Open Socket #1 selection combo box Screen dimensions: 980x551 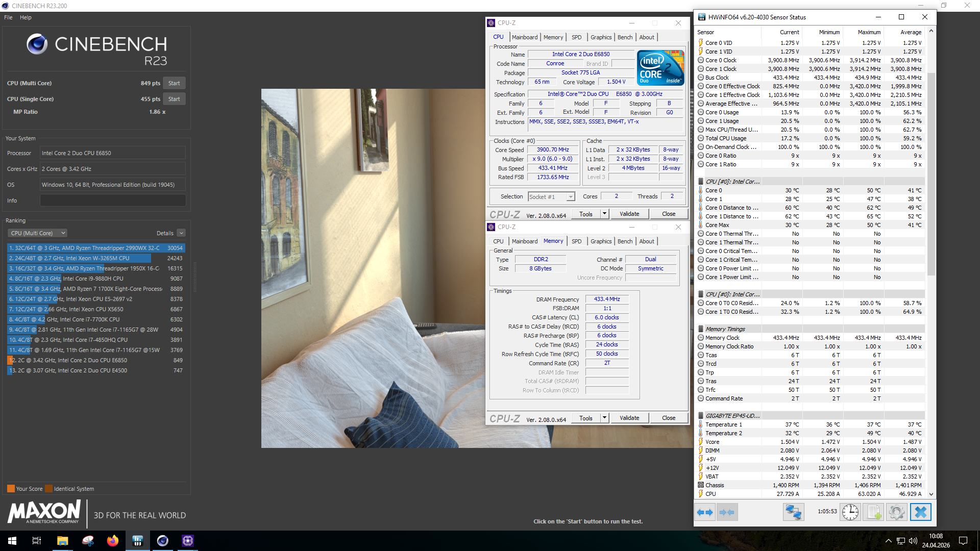[551, 196]
